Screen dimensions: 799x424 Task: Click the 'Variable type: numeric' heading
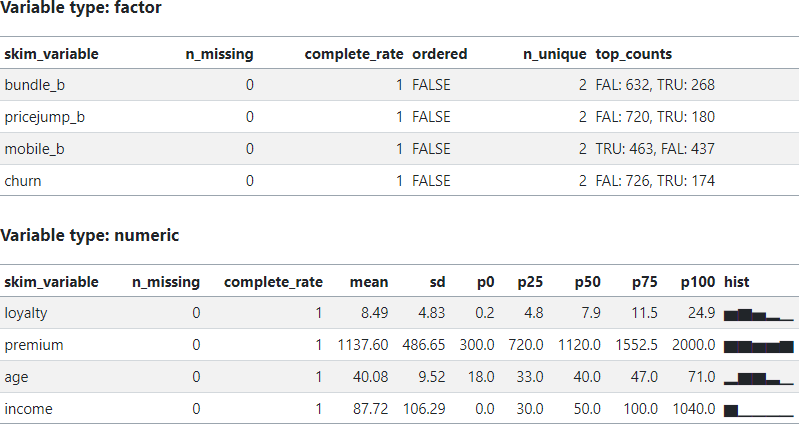(x=90, y=235)
